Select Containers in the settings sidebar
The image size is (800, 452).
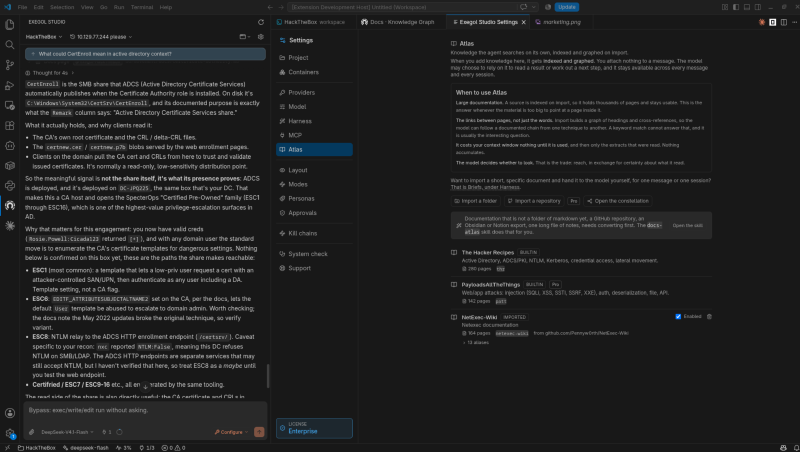[314, 72]
